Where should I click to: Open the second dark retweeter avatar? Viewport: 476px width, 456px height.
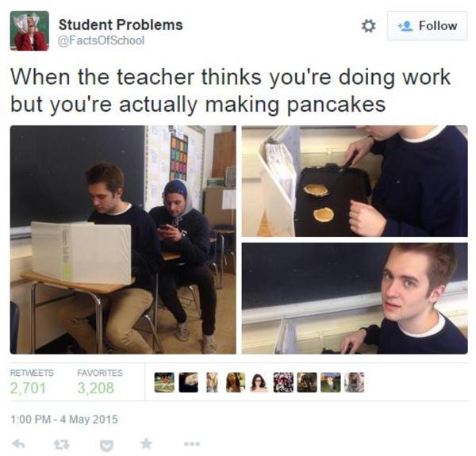188,382
